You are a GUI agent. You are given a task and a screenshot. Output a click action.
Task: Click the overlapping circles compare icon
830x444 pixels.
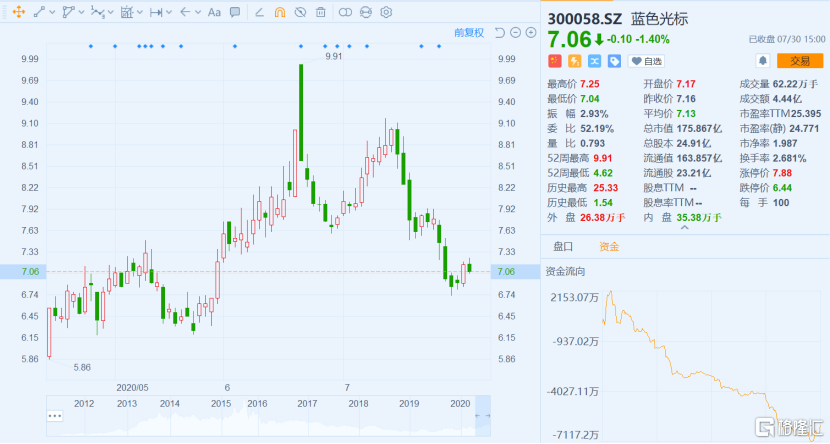tap(345, 12)
